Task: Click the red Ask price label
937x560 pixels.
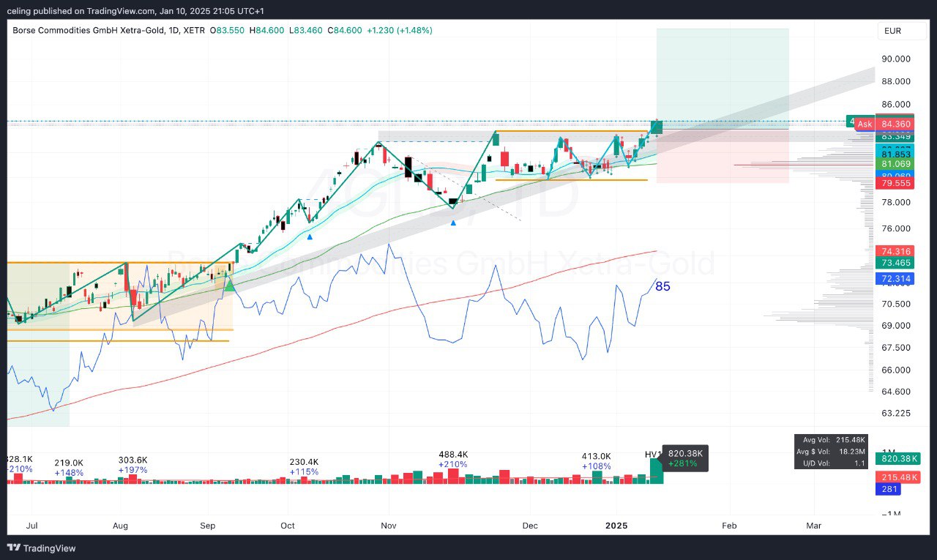Action: pyautogui.click(x=865, y=124)
